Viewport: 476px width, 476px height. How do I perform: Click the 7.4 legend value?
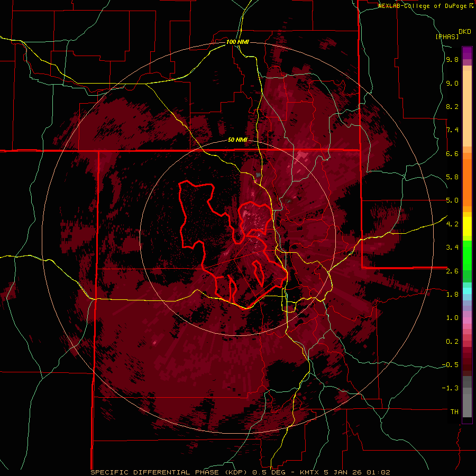click(x=452, y=130)
